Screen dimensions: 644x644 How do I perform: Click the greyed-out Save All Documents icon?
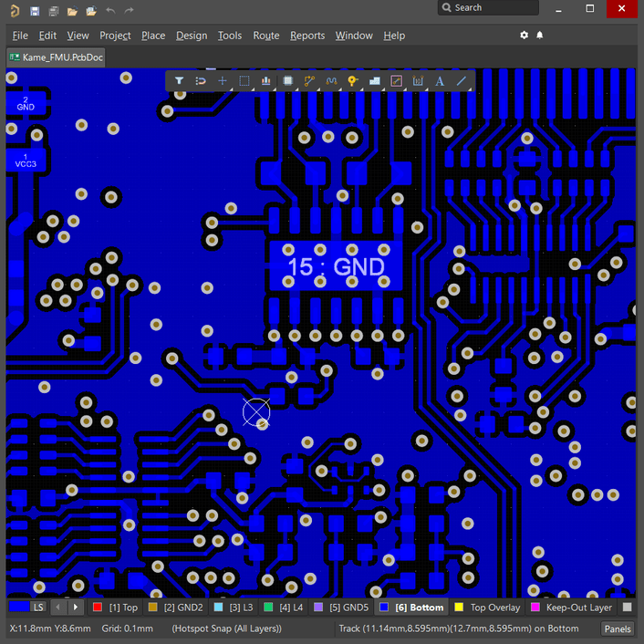pos(54,11)
